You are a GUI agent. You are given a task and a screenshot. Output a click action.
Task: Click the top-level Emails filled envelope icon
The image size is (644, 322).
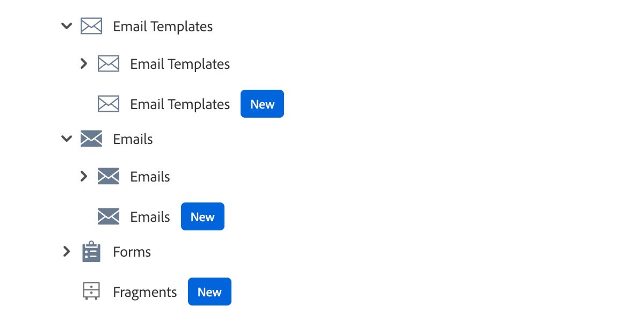[91, 139]
